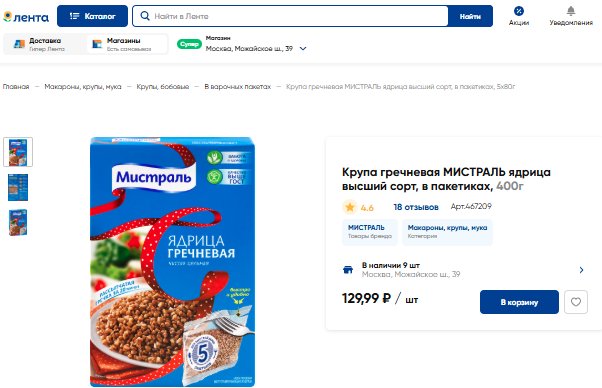Click the green Супер badge
This screenshot has width=602, height=388.
pos(189,44)
